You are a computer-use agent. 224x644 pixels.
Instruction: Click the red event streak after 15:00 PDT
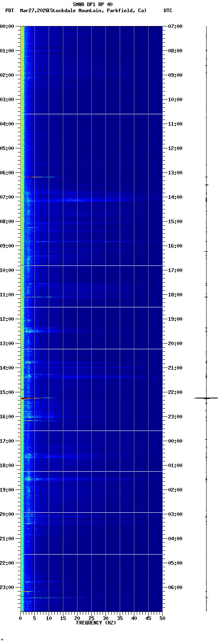[x=37, y=398]
